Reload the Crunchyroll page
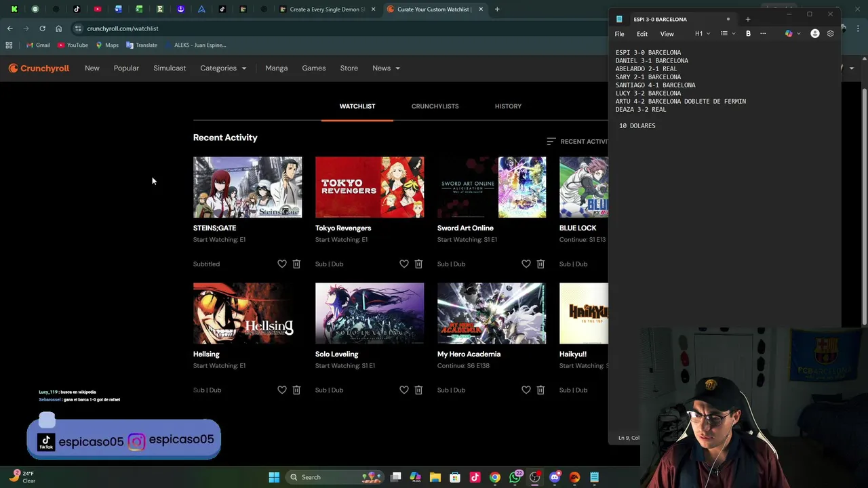The height and width of the screenshot is (488, 868). pyautogui.click(x=42, y=28)
